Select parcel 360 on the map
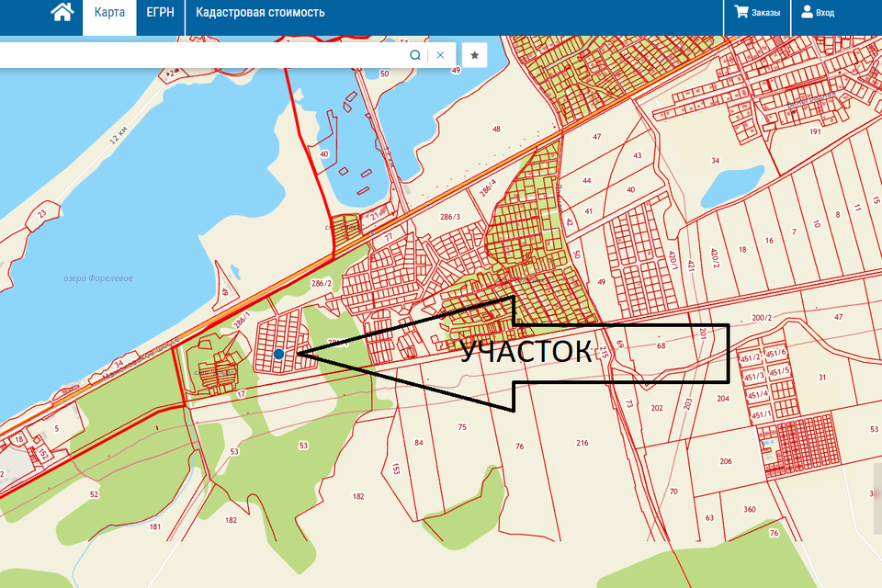 tap(749, 510)
